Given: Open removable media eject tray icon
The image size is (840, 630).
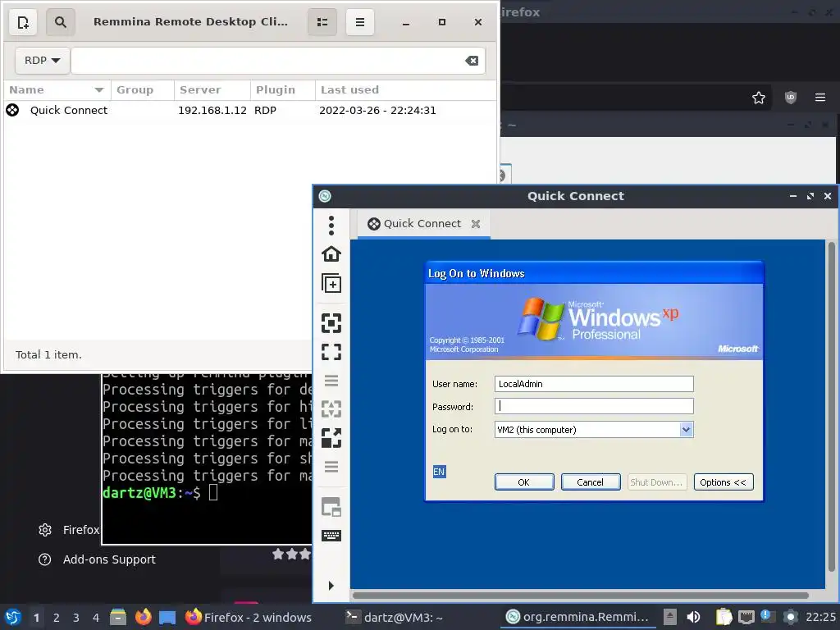Looking at the screenshot, I should pyautogui.click(x=669, y=617).
